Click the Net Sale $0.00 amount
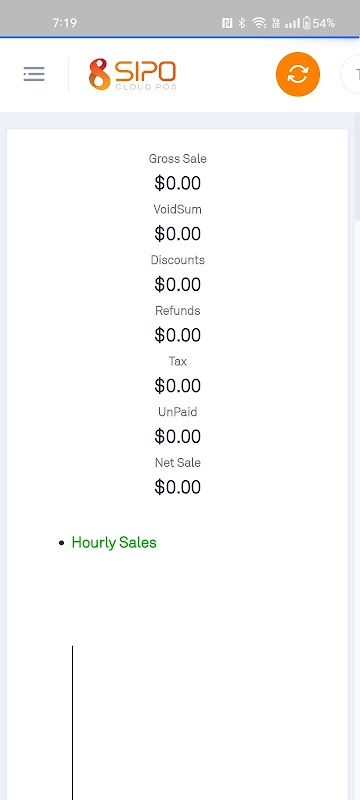The height and width of the screenshot is (800, 360). 177,487
